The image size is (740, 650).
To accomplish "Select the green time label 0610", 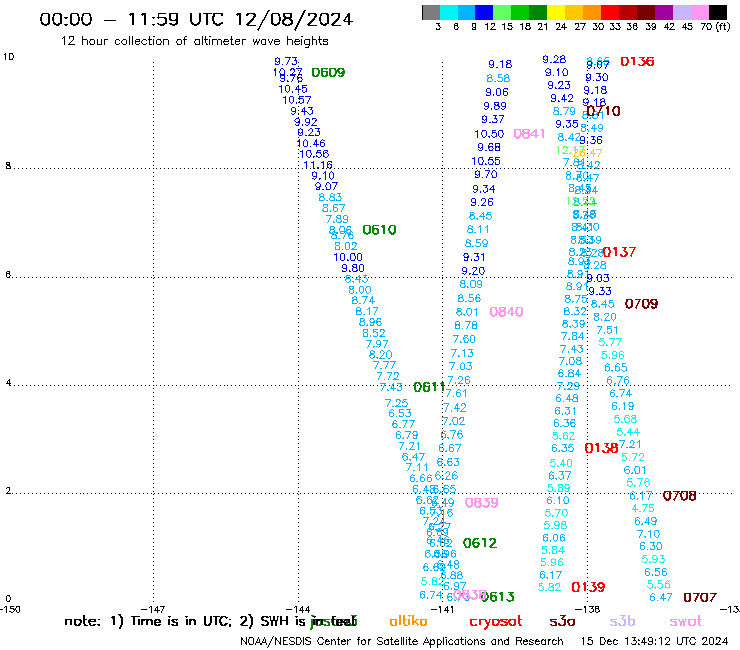I will (x=379, y=230).
